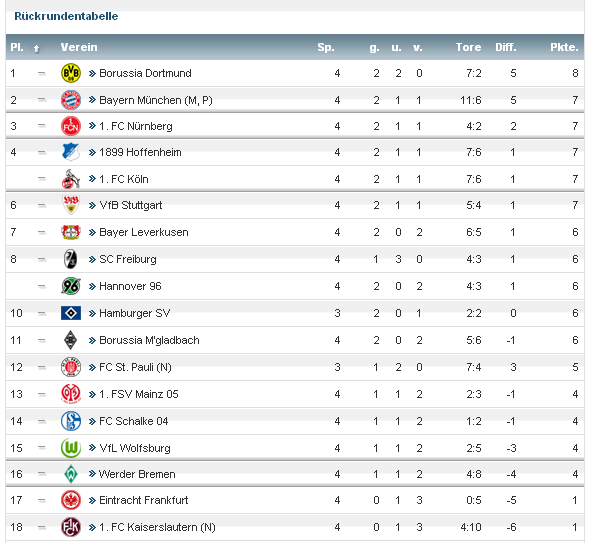Click the Bayern München club logo

point(71,100)
